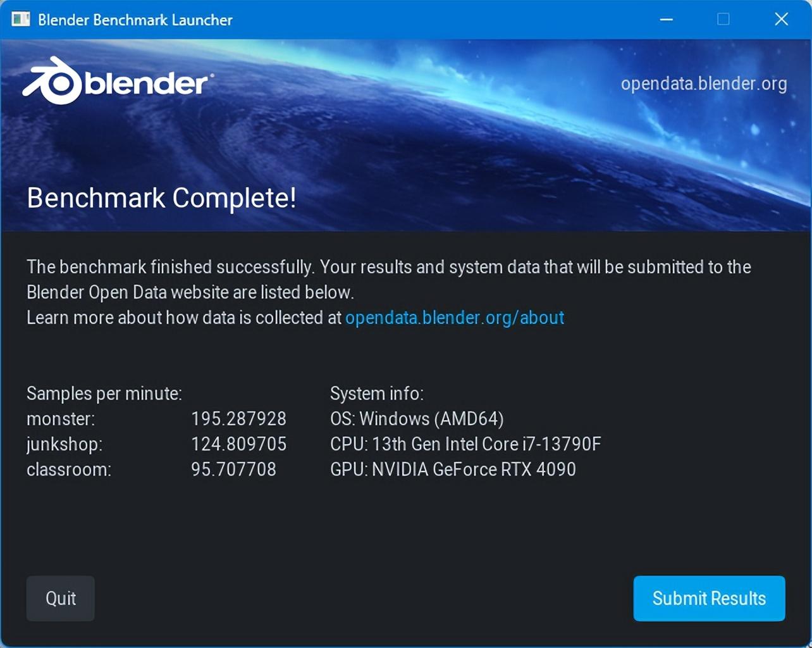
Task: Click the 'Samples per minute:' heading
Action: tap(104, 394)
